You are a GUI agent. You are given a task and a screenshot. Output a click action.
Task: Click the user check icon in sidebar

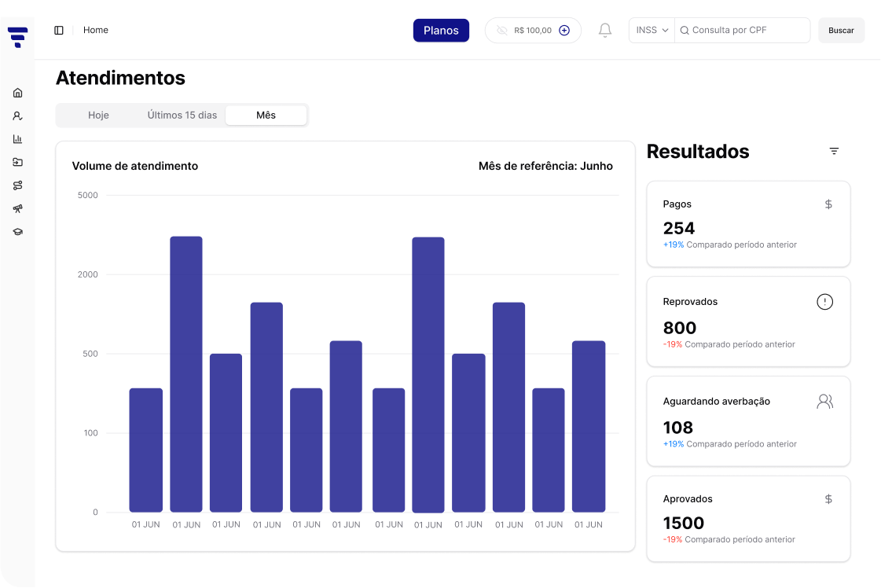17,116
